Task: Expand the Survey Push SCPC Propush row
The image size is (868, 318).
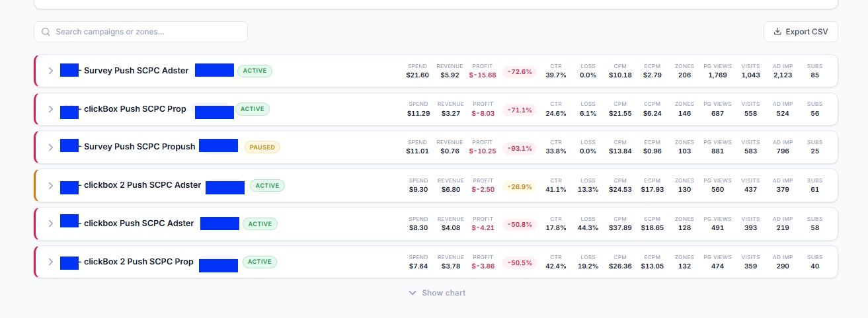Action: click(x=50, y=147)
